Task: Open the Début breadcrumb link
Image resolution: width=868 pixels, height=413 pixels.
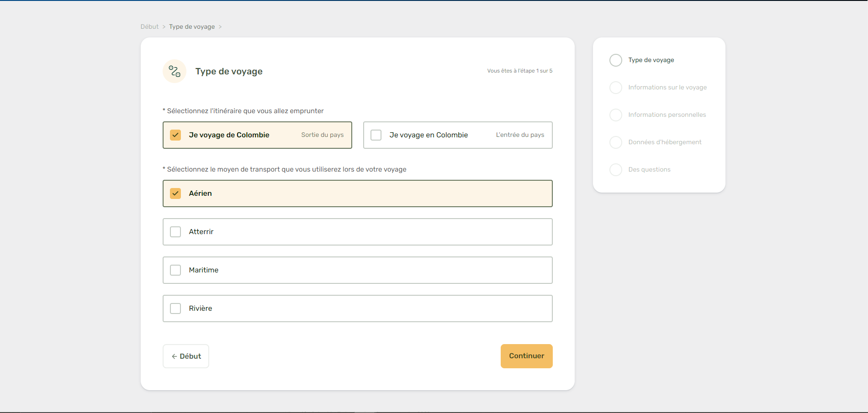Action: click(x=149, y=26)
